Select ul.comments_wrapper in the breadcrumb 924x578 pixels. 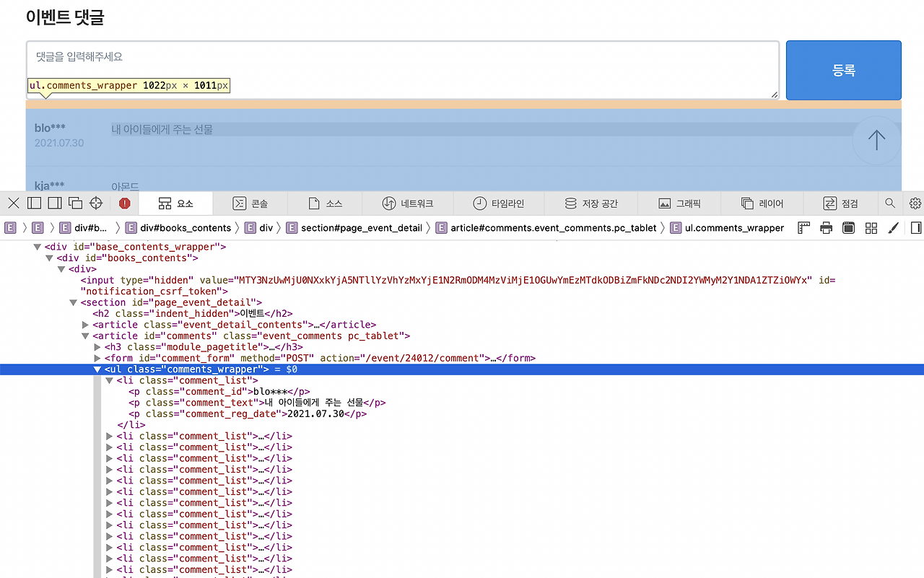tap(727, 228)
